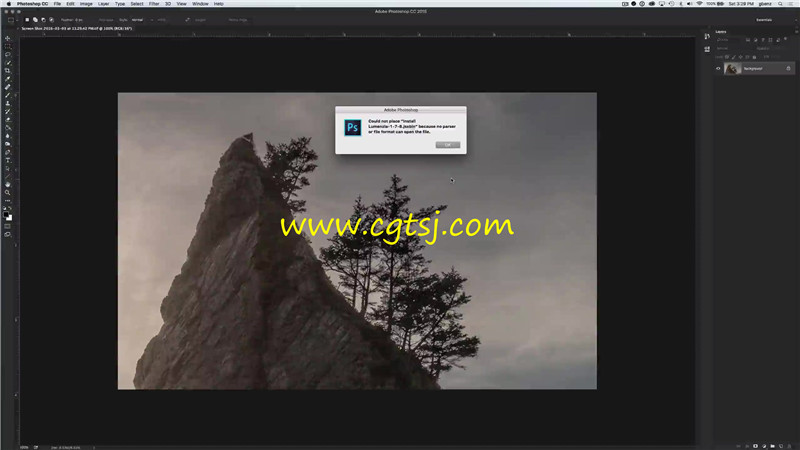This screenshot has width=800, height=450.
Task: Select the Zoom tool
Action: (8, 192)
